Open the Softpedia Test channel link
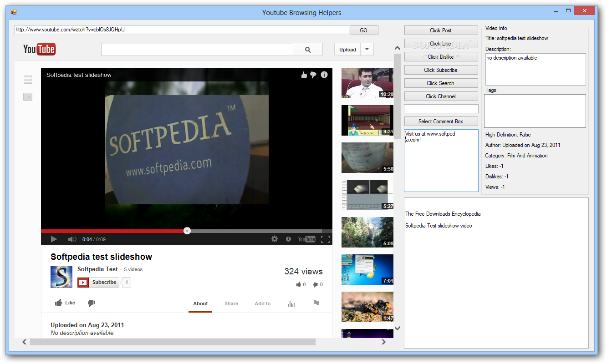Screen dimensions: 607x364 pyautogui.click(x=97, y=269)
